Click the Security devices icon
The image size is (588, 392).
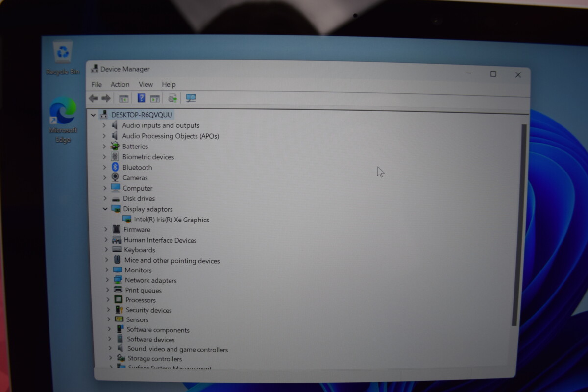coord(119,310)
